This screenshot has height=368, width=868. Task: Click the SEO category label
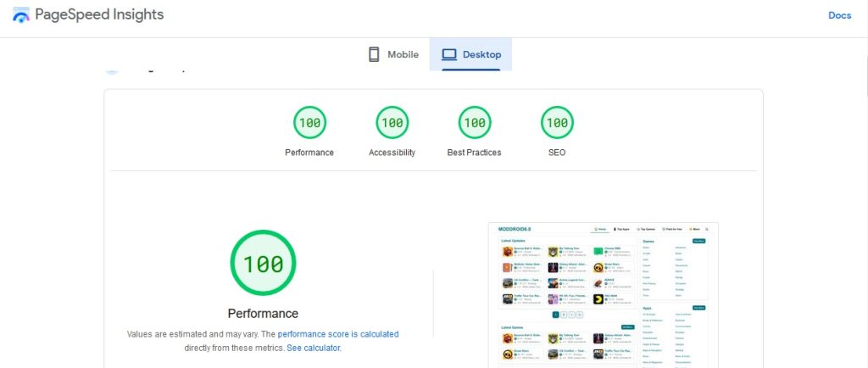click(557, 153)
